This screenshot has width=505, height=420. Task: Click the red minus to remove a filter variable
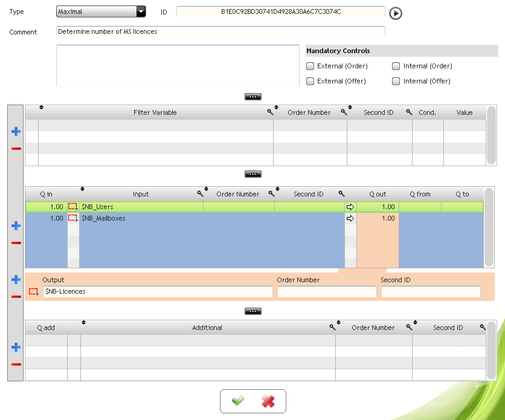16,149
